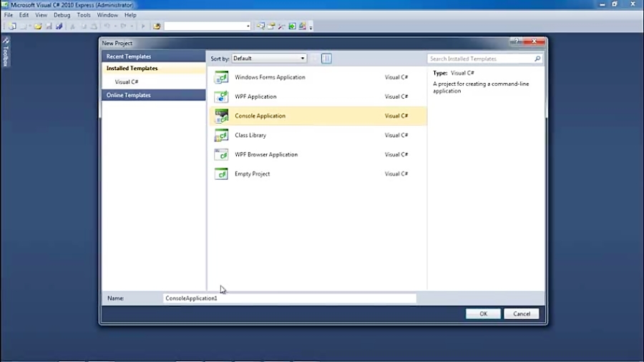Viewport: 644px width, 362px height.
Task: Open the Properties Window toolbar icon
Action: [271, 26]
